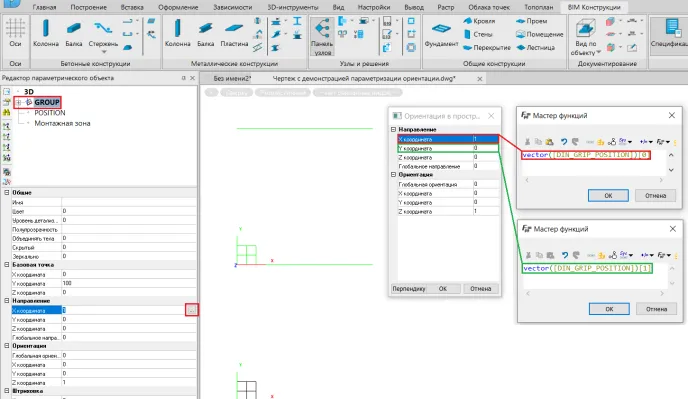
Task: Open the Без имени2 document tab
Action: [232, 79]
